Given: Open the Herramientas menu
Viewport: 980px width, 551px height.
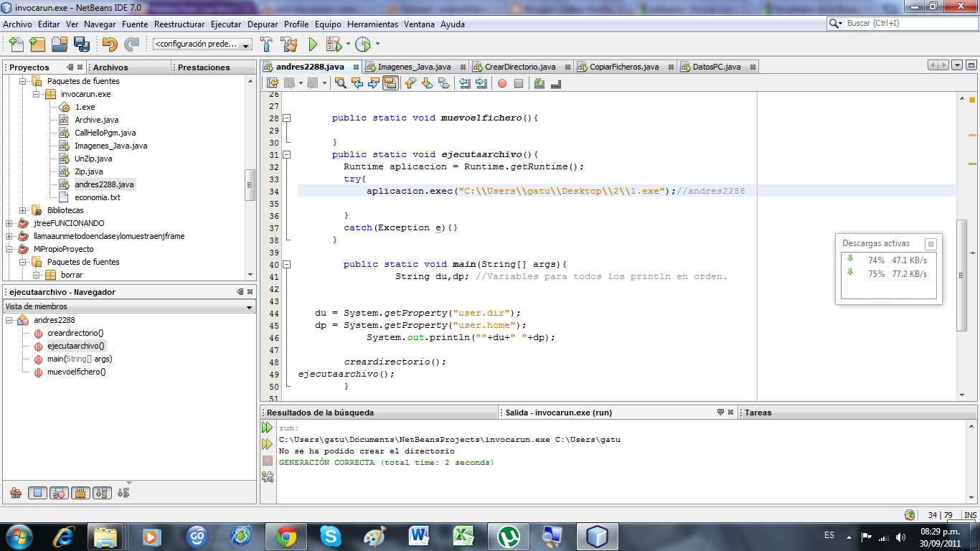Looking at the screenshot, I should (x=372, y=24).
